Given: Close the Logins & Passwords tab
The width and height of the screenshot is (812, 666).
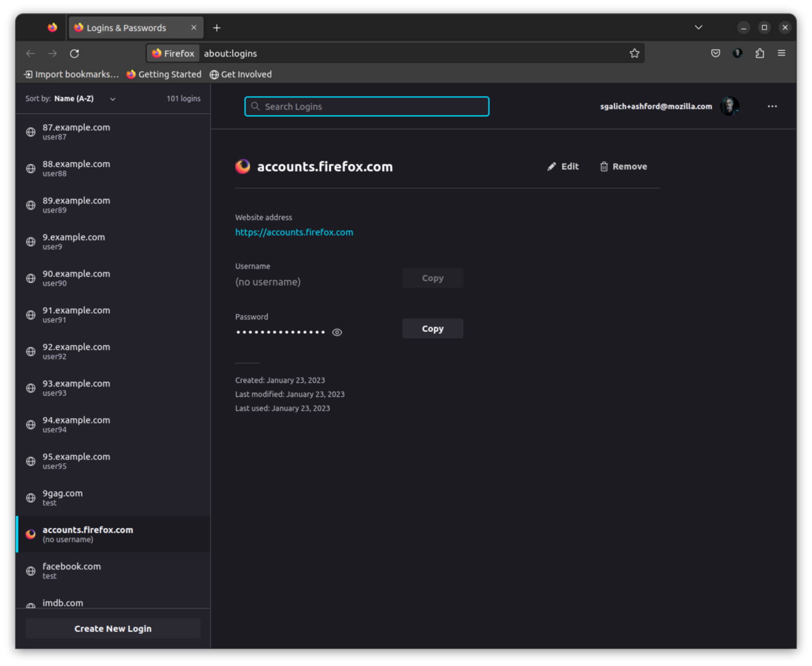Looking at the screenshot, I should [x=194, y=28].
